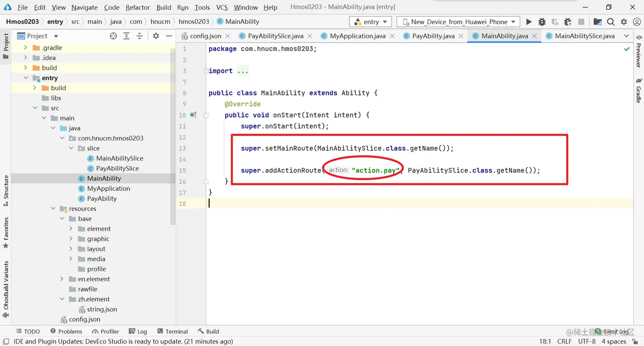Expand all items in project panel

(126, 36)
